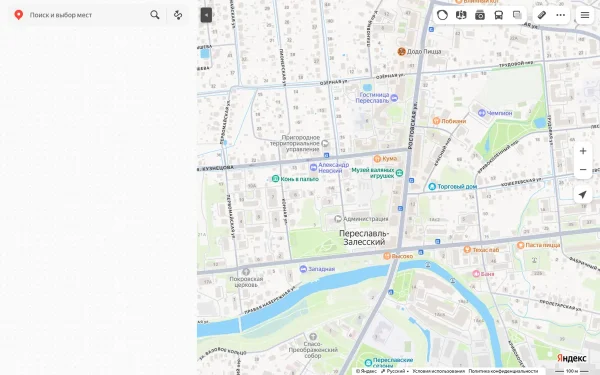This screenshot has width=600, height=375.
Task: Open the main hamburger menu
Action: 585,15
